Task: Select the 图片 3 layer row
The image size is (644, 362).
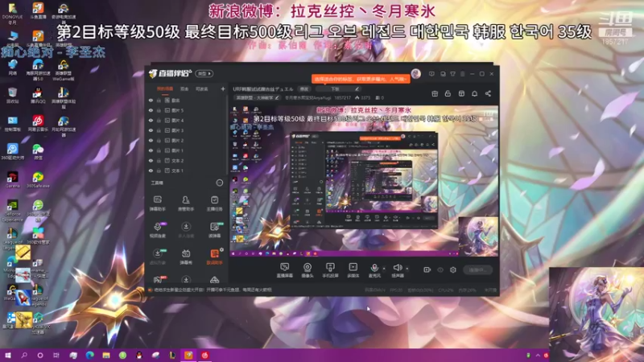Action: click(x=187, y=130)
